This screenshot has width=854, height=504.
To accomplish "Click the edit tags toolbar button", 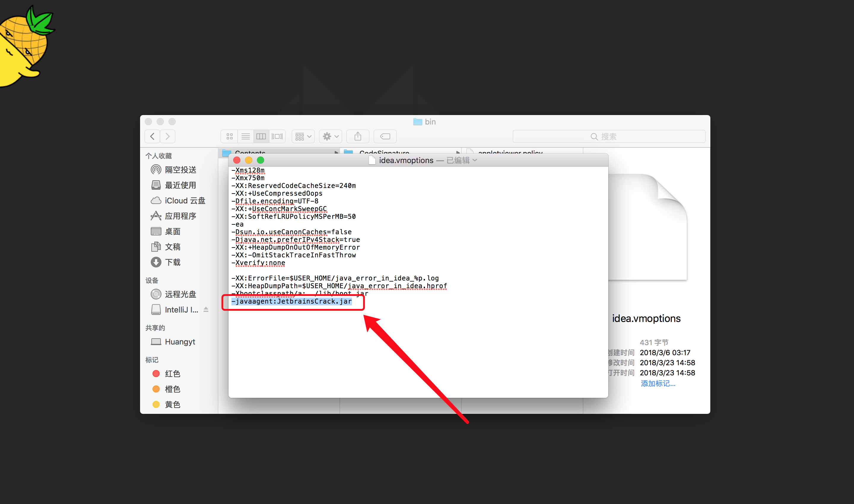I will [385, 137].
